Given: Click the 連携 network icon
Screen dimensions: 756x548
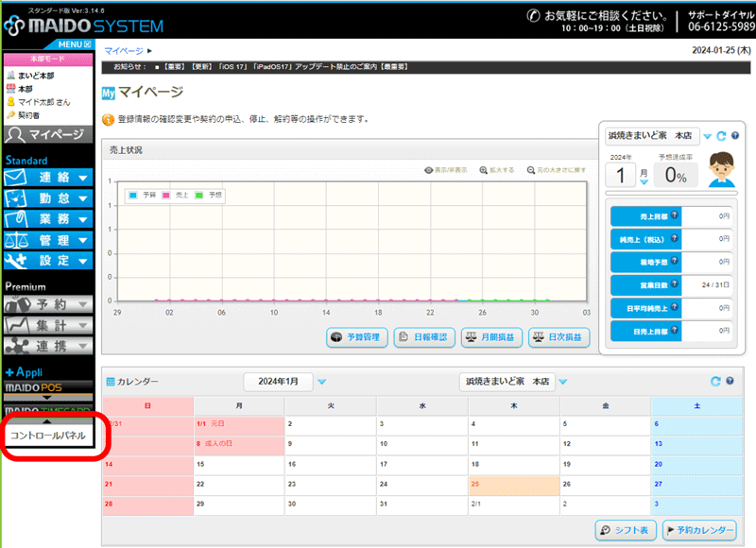Looking at the screenshot, I should [x=17, y=346].
